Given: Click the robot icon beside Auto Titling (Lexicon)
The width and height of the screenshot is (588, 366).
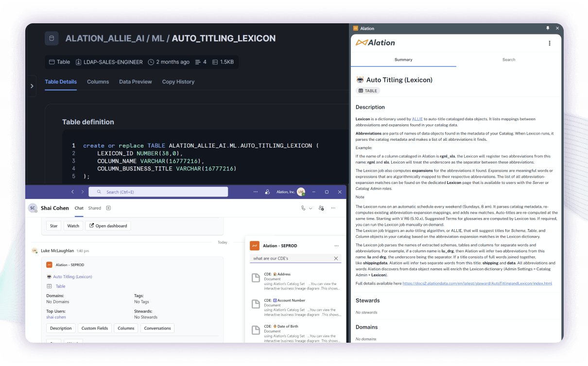Looking at the screenshot, I should coord(360,80).
